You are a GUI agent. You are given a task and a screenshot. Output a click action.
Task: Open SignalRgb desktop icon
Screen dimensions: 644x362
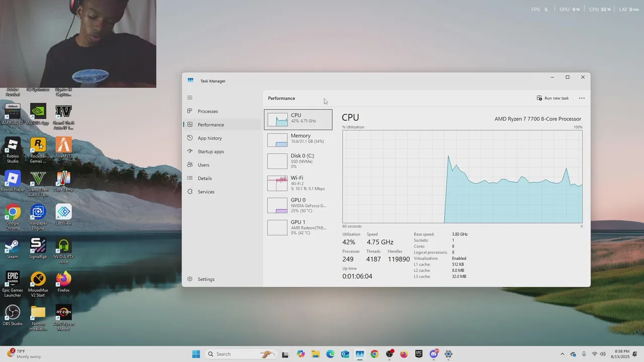38,248
